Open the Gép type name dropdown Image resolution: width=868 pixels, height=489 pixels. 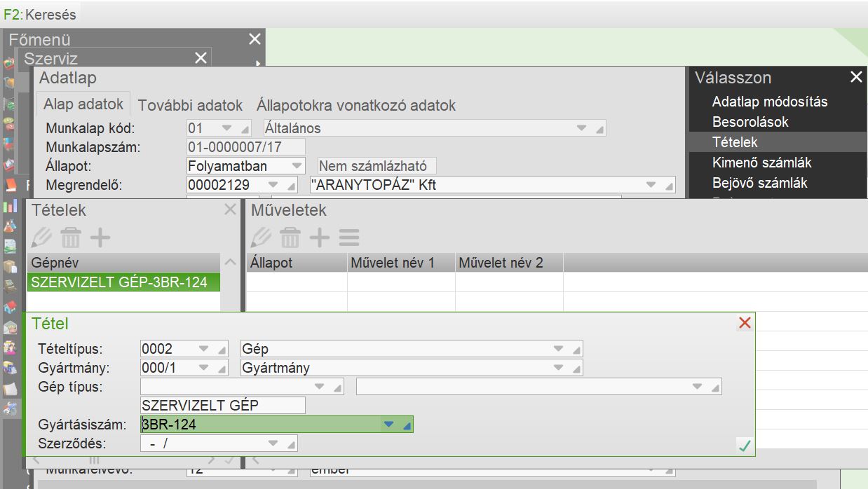[x=558, y=349]
